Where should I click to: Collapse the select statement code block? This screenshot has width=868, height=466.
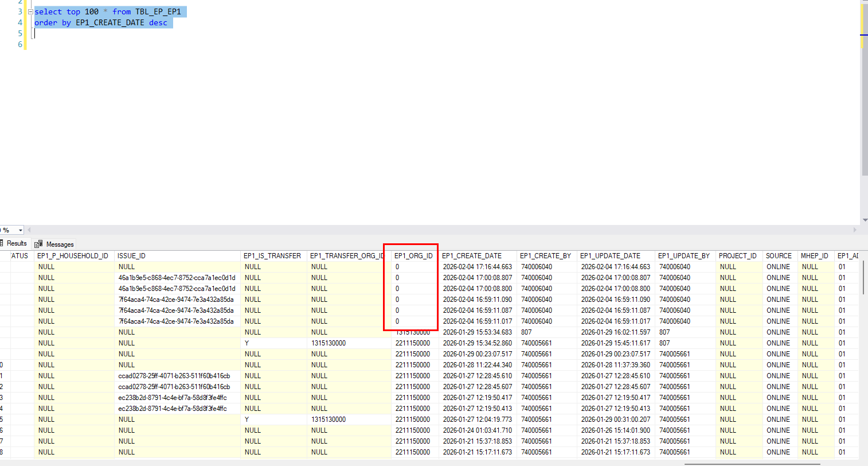(30, 12)
